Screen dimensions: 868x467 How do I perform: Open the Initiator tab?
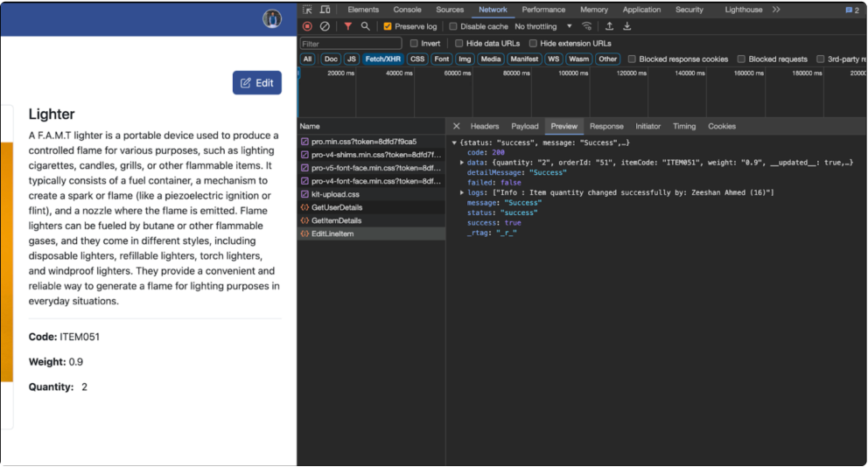coord(647,126)
